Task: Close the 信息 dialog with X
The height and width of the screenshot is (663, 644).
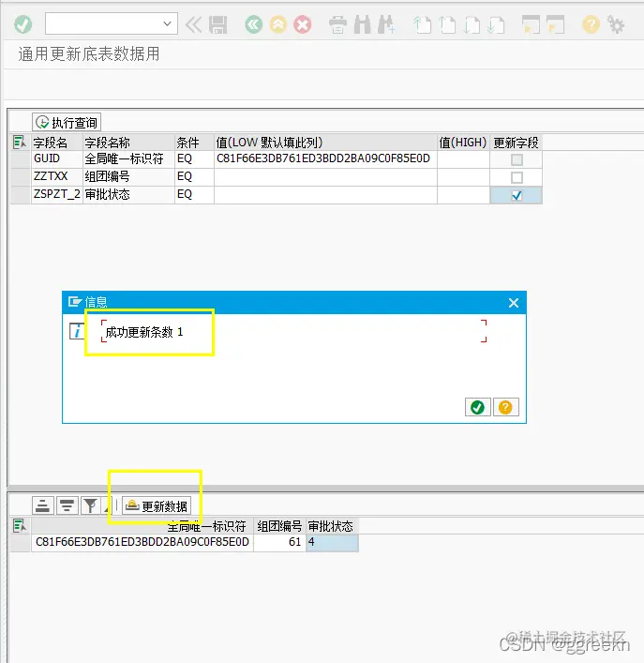Action: click(x=514, y=303)
